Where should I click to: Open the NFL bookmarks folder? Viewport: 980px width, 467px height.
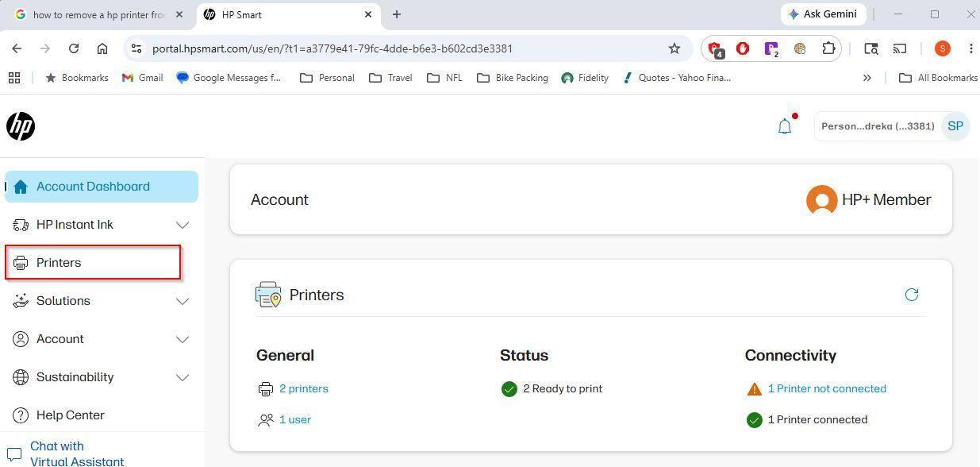pyautogui.click(x=444, y=78)
